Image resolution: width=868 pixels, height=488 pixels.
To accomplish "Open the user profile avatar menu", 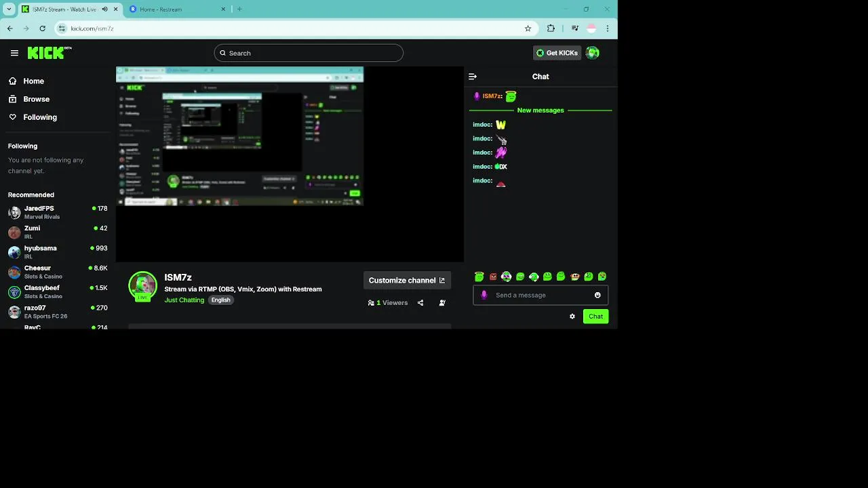I will (x=592, y=53).
